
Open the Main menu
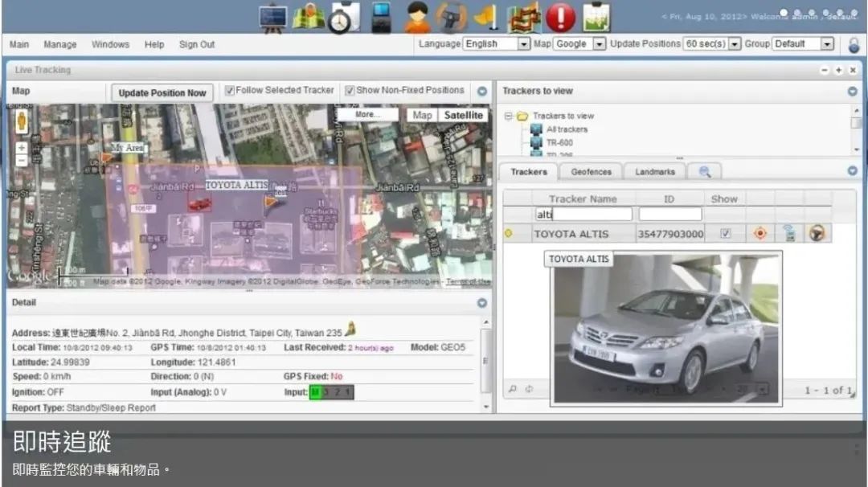(x=18, y=44)
